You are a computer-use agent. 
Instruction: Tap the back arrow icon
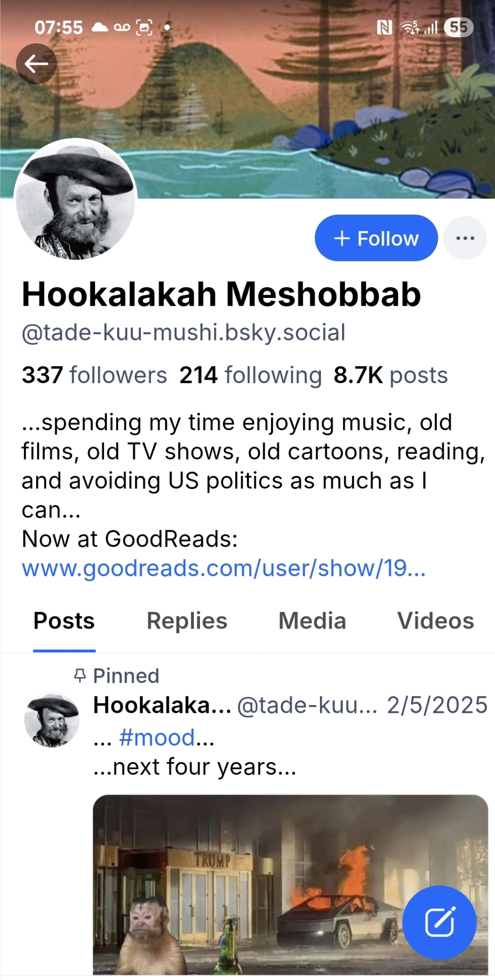tap(36, 64)
